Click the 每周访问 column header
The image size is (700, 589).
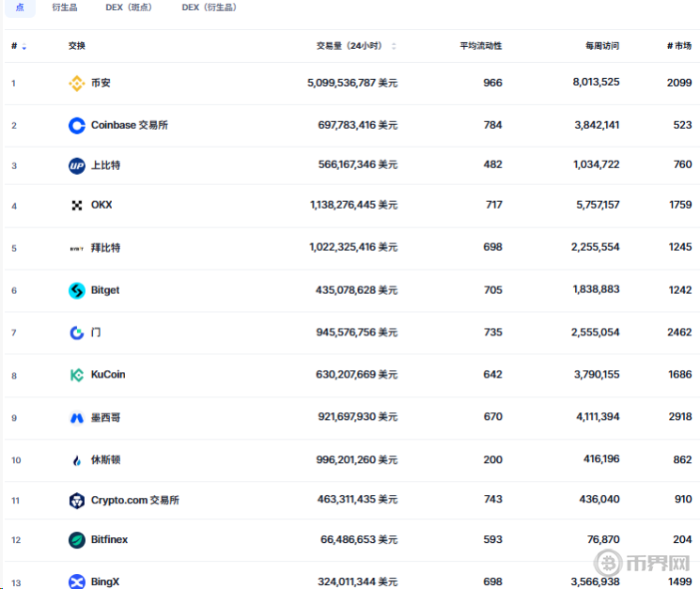pyautogui.click(x=602, y=46)
